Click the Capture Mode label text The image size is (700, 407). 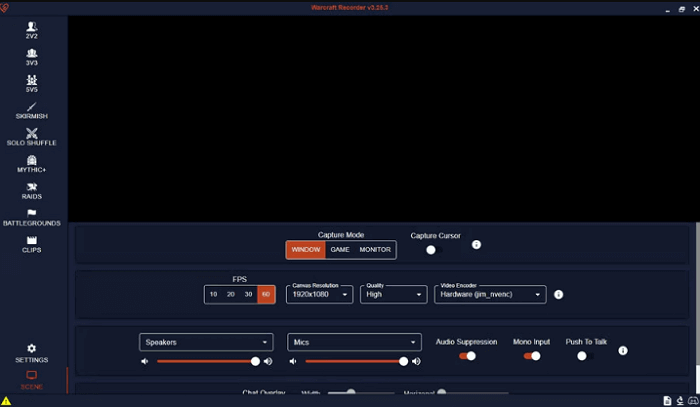tap(341, 235)
